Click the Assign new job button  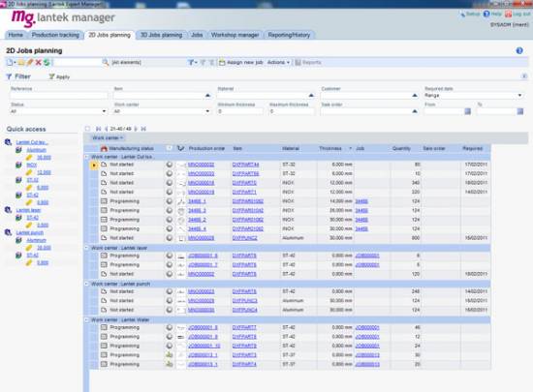[x=241, y=63]
